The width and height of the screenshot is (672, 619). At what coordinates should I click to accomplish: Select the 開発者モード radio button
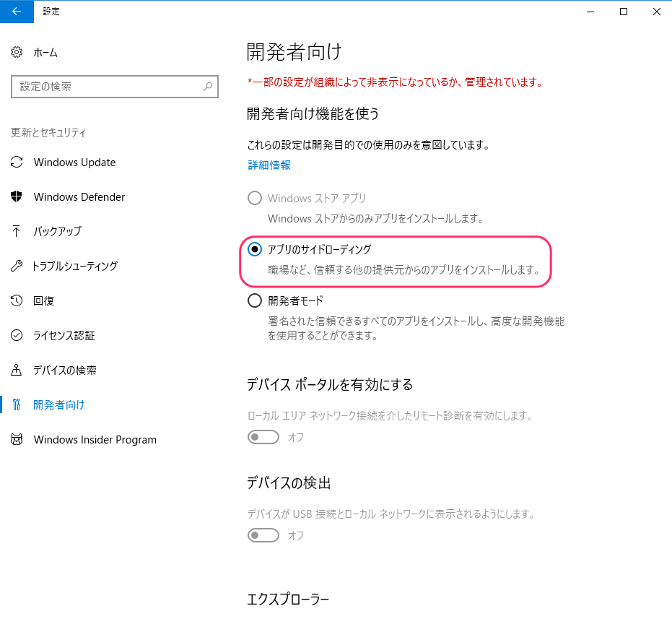(255, 300)
